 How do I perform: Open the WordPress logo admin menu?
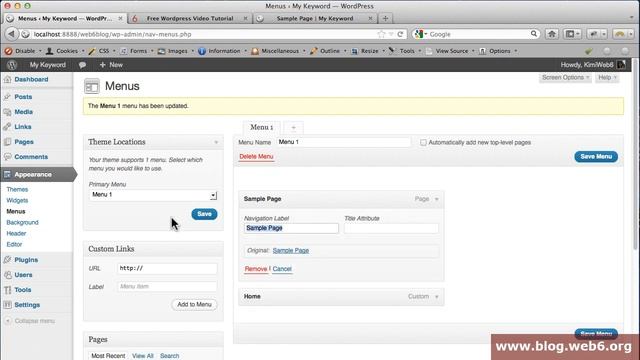pyautogui.click(x=12, y=65)
